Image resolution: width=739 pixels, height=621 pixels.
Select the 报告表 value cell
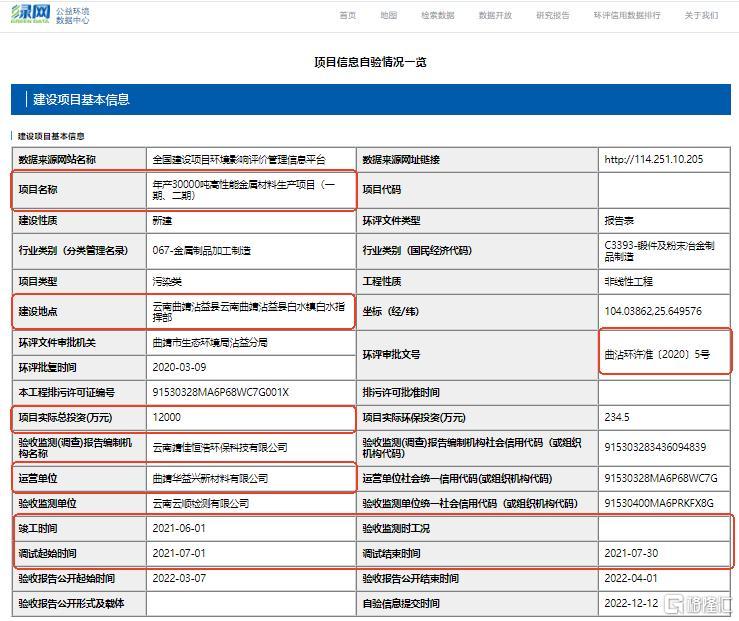(665, 221)
